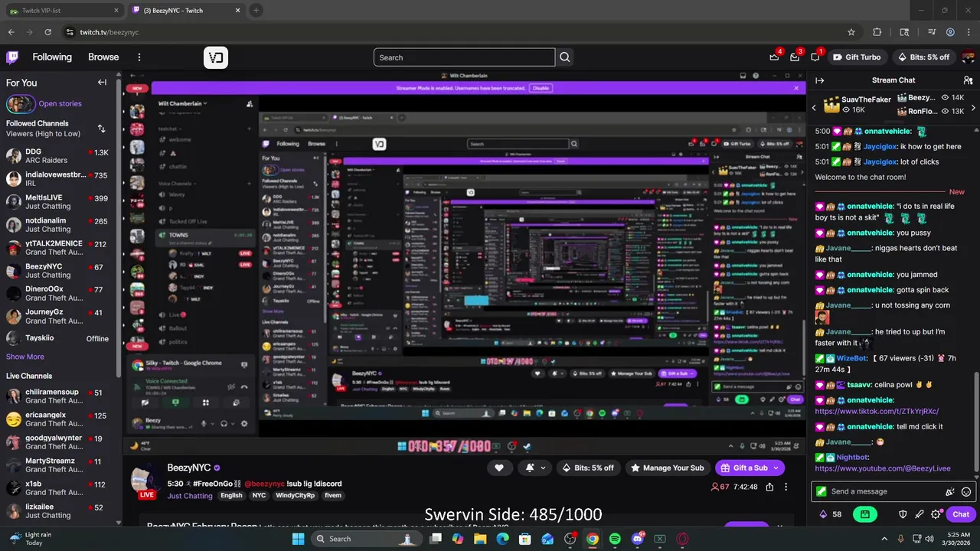The image size is (980, 551).
Task: Click the channel points balance 58
Action: coord(831,514)
